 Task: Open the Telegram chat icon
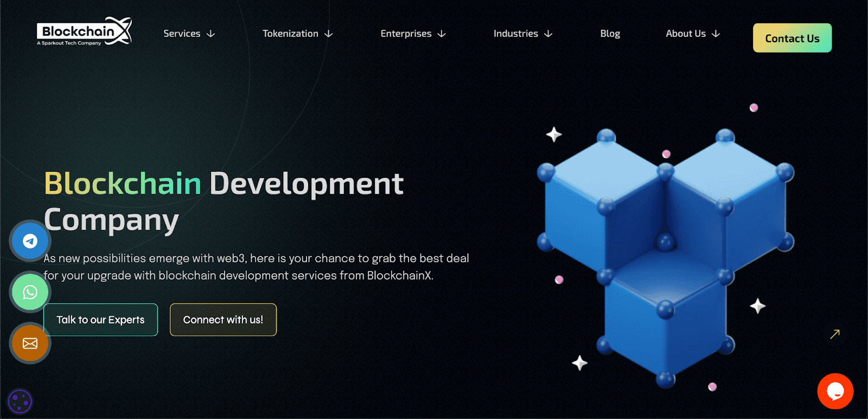pos(30,241)
